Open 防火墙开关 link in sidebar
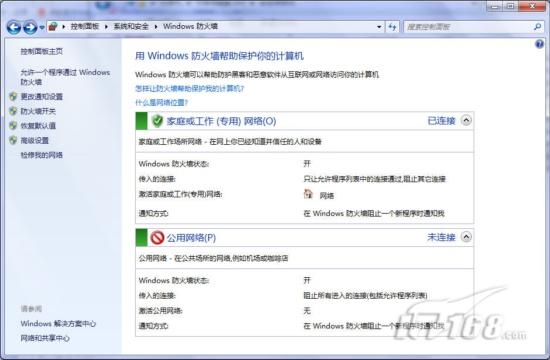This screenshot has width=550, height=360. [x=38, y=111]
